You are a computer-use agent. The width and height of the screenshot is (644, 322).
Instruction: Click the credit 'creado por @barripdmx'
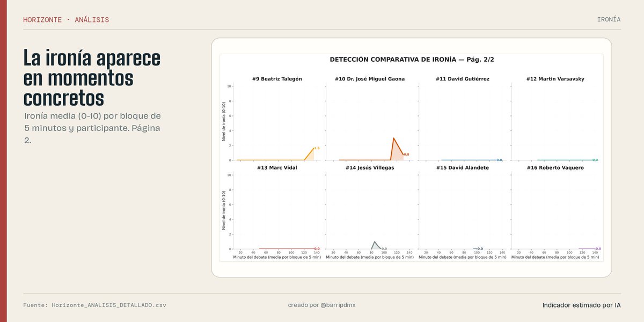[322, 305]
